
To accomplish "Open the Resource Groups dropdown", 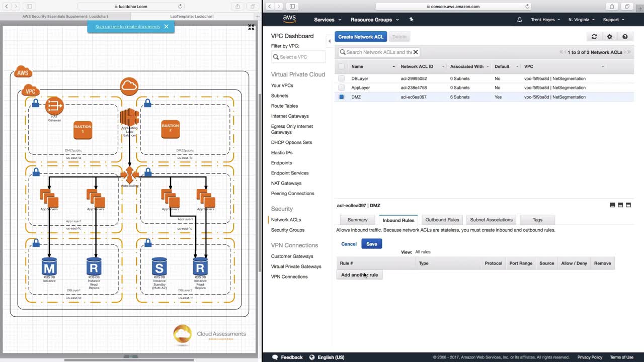I will 374,20.
